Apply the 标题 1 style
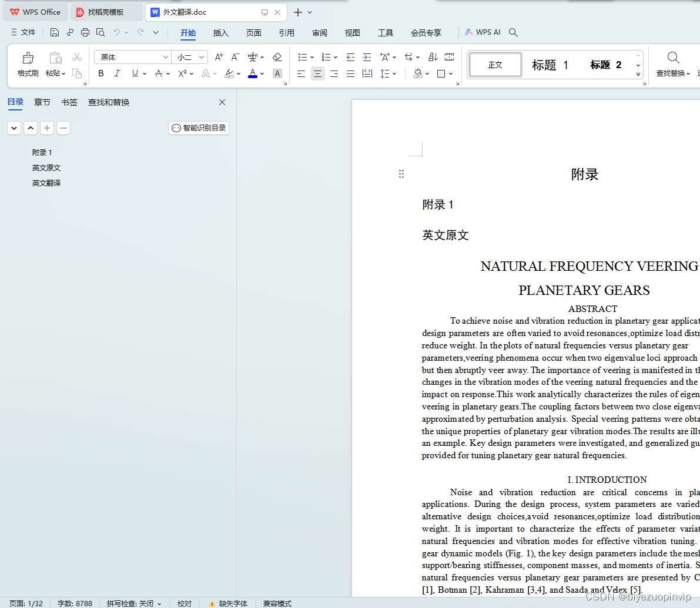 pos(550,65)
